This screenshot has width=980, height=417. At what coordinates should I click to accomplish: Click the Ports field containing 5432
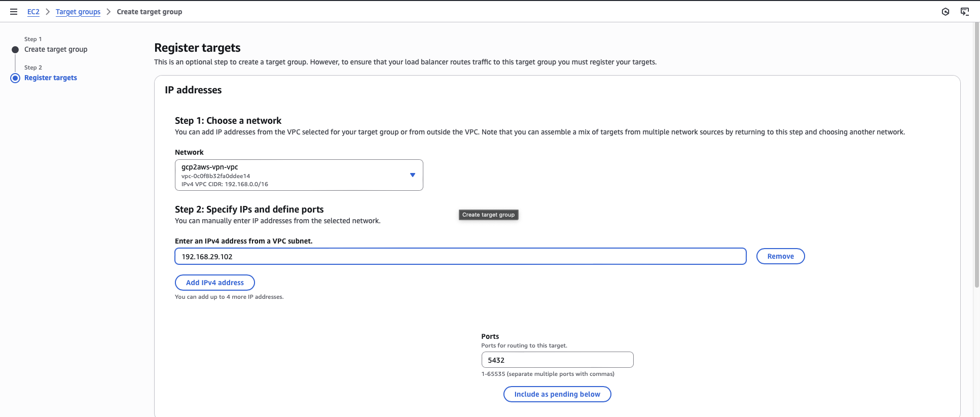[x=557, y=360]
